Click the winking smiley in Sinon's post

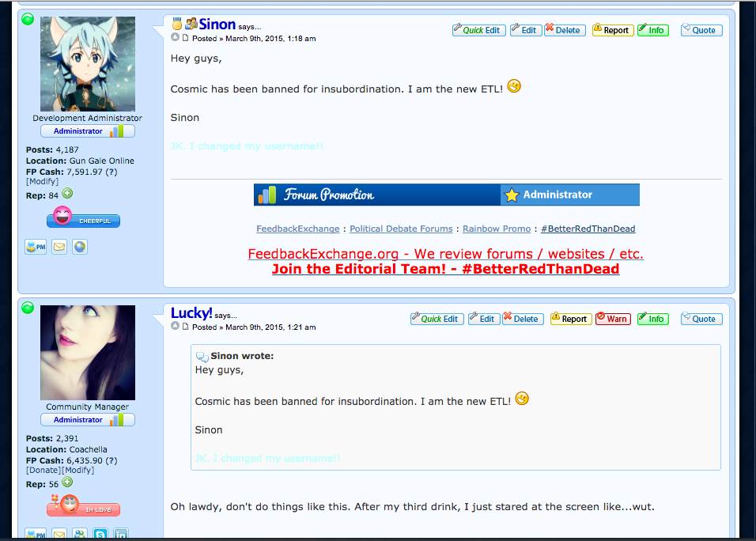pyautogui.click(x=514, y=86)
